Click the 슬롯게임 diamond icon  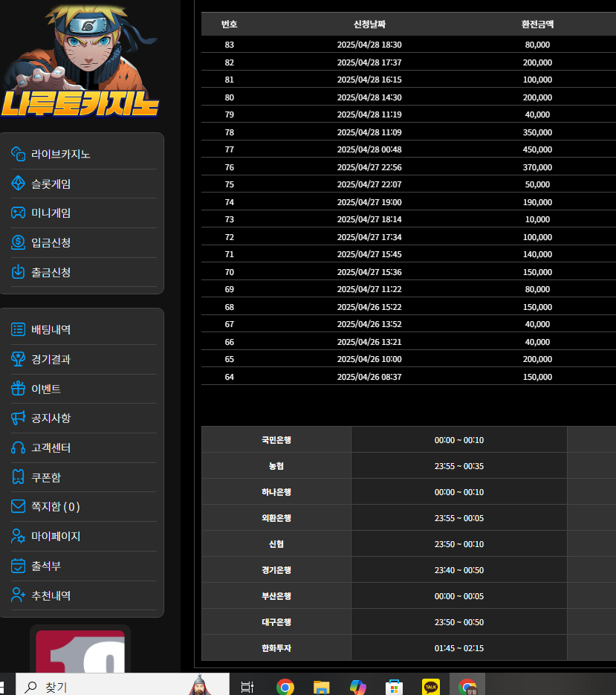[x=19, y=184]
